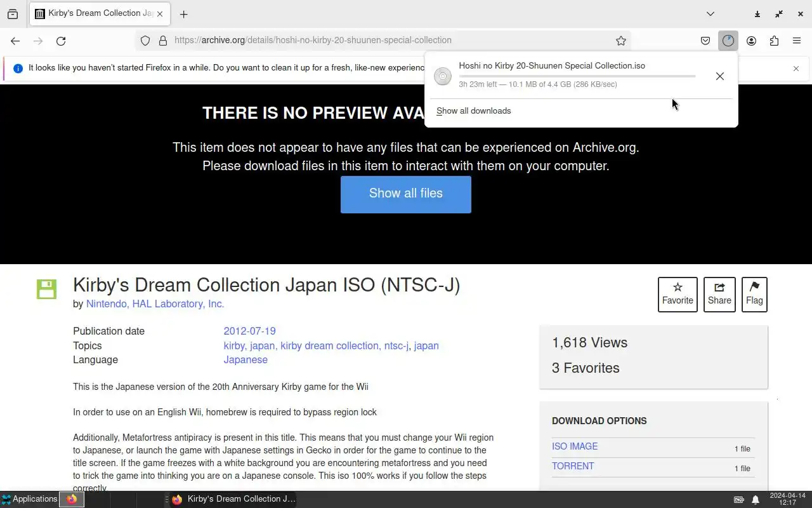The image size is (812, 508).
Task: Open Firefox account icon
Action: point(751,41)
